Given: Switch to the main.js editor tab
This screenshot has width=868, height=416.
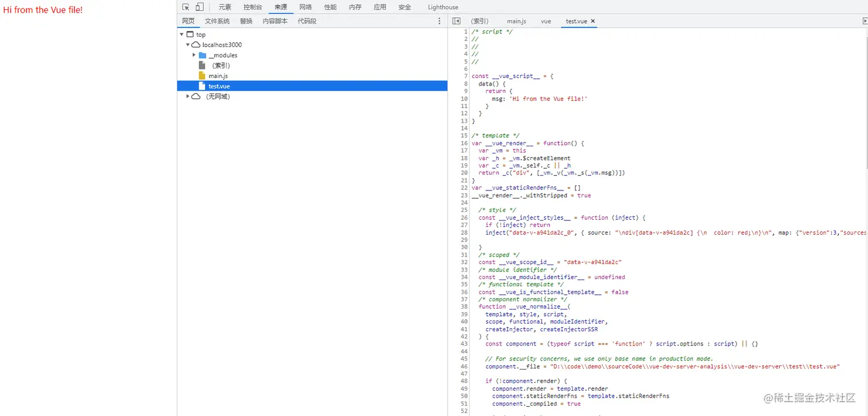Looking at the screenshot, I should [x=517, y=21].
